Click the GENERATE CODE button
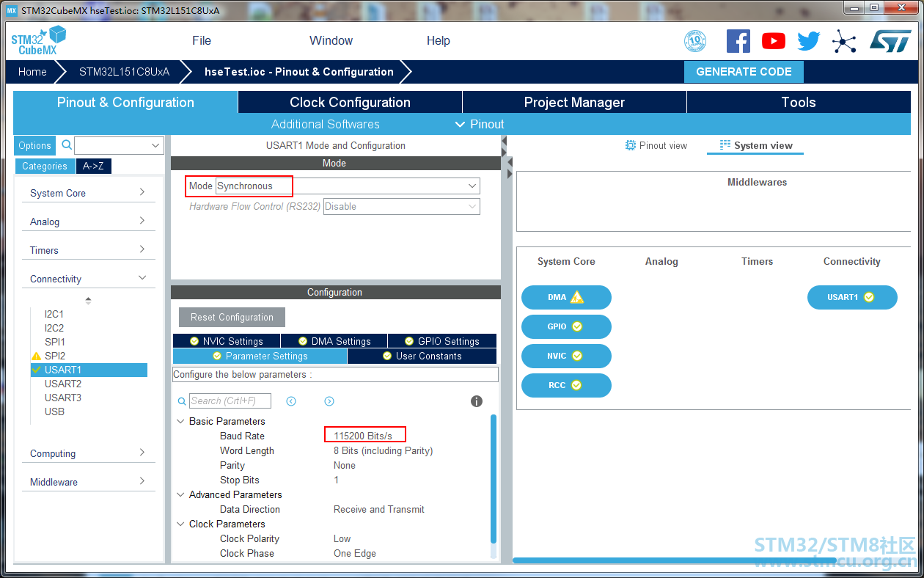 coord(744,72)
